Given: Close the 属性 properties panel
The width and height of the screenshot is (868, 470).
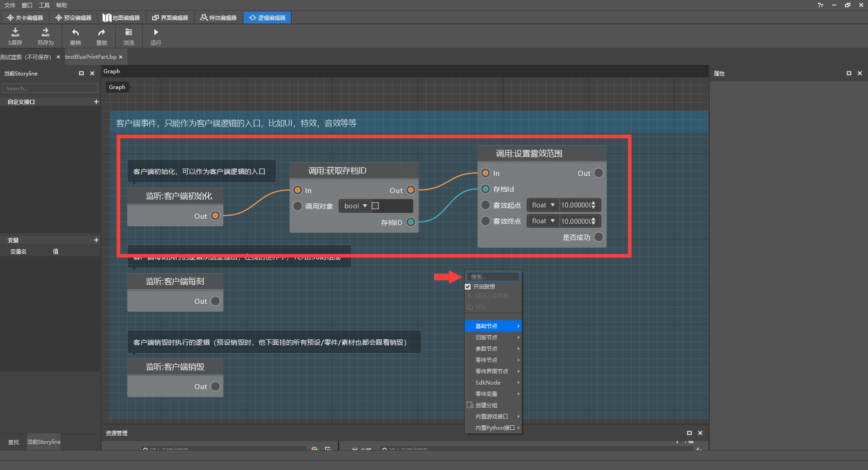Looking at the screenshot, I should coord(860,73).
